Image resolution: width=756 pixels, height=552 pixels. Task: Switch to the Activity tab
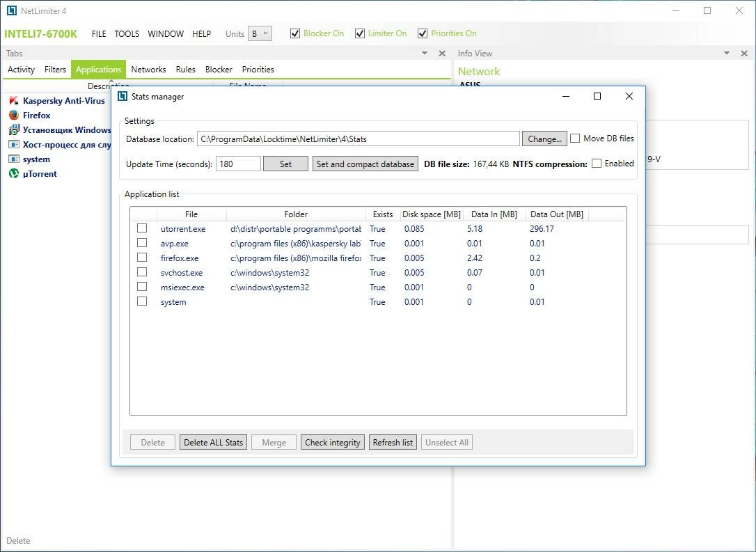point(21,70)
